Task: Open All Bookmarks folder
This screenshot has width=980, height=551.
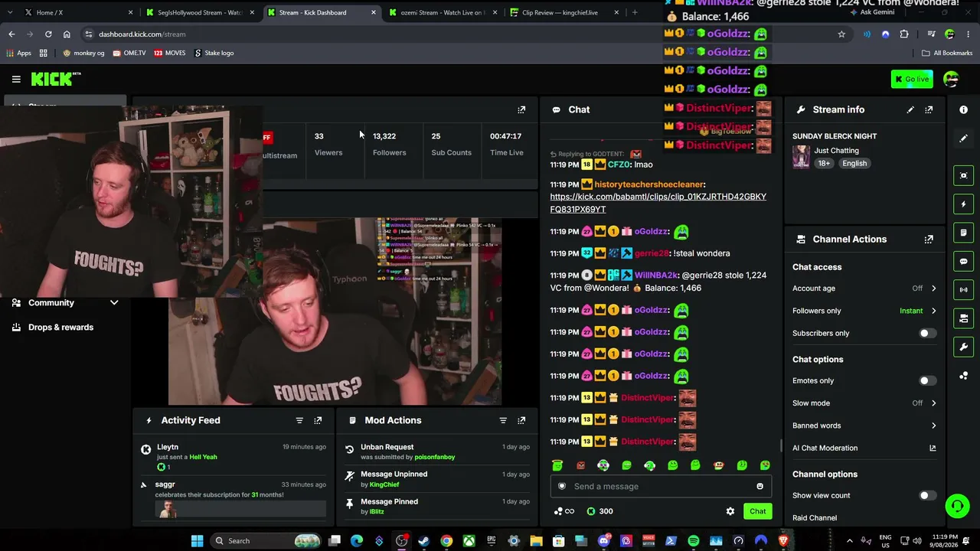Action: coord(947,53)
